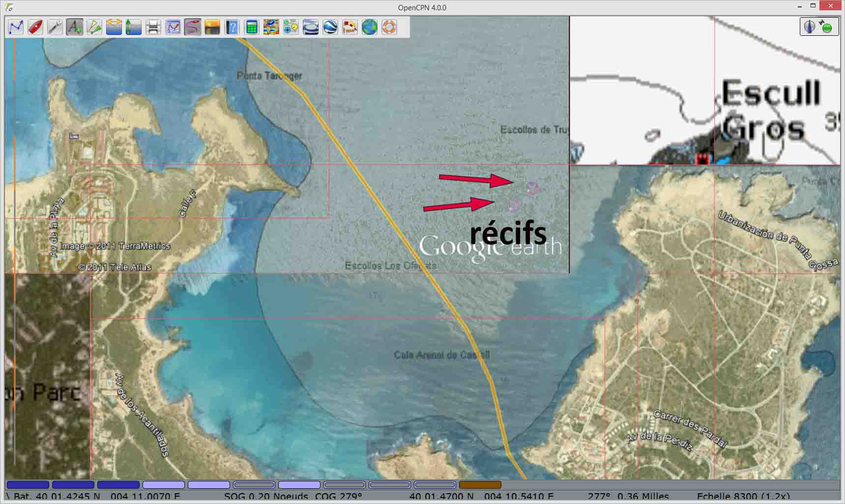Image resolution: width=845 pixels, height=504 pixels.
Task: Toggle chart text display letter A icon
Action: pos(75,27)
